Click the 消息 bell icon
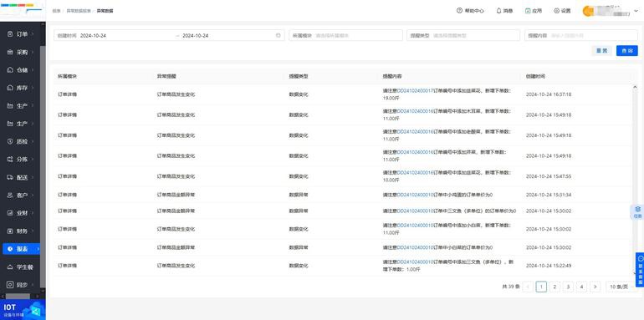 point(498,11)
